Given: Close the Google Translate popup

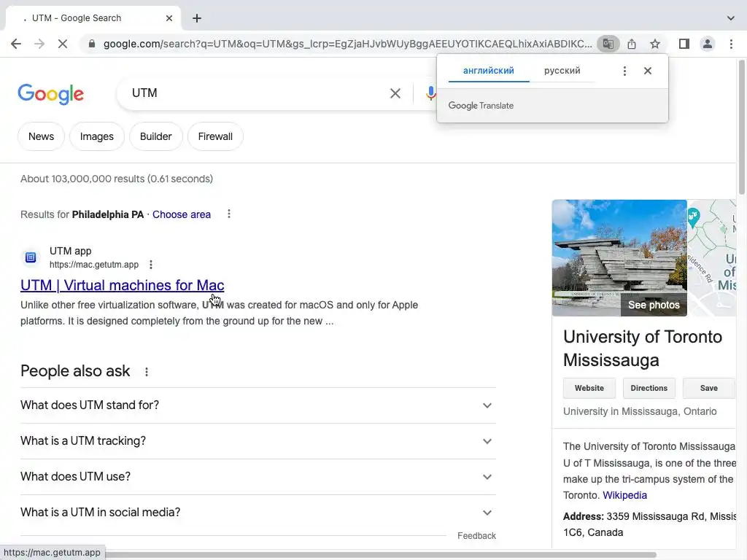Looking at the screenshot, I should [648, 71].
